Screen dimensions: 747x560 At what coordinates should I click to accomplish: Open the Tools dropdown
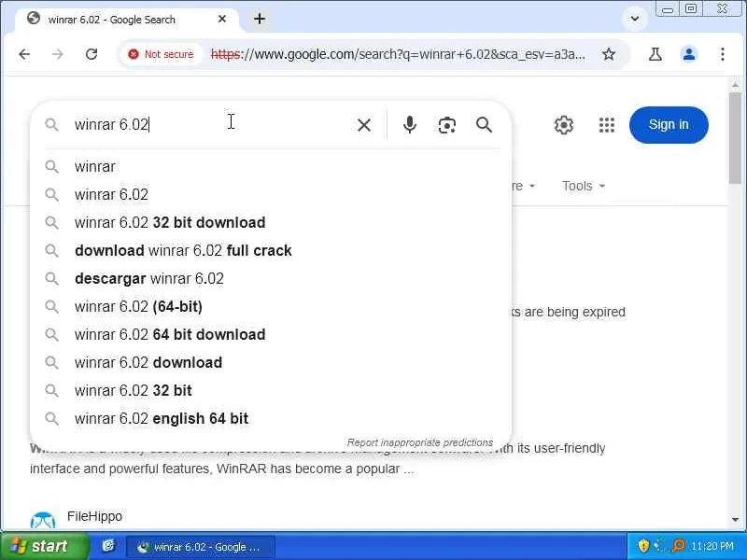583,186
